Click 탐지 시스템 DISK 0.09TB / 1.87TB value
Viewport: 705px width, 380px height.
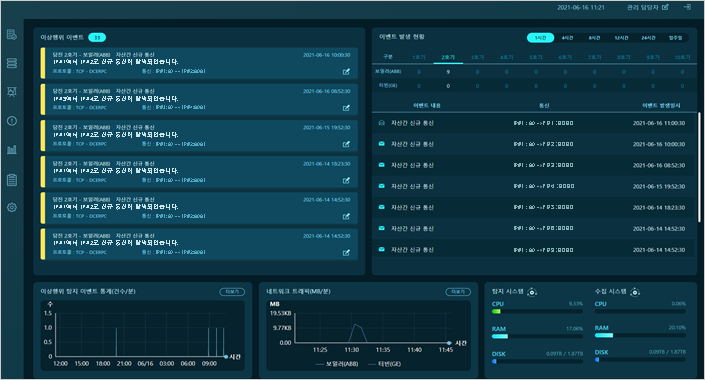pos(564,354)
